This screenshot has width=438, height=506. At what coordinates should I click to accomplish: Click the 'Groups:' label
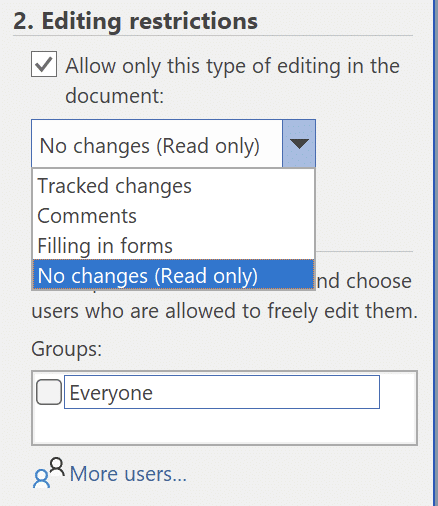(67, 349)
